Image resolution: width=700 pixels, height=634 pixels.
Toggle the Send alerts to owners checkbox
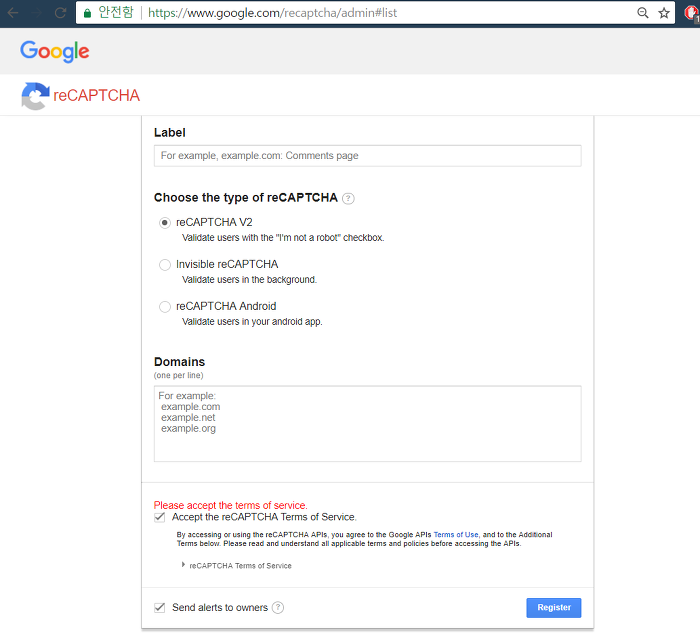(x=159, y=607)
